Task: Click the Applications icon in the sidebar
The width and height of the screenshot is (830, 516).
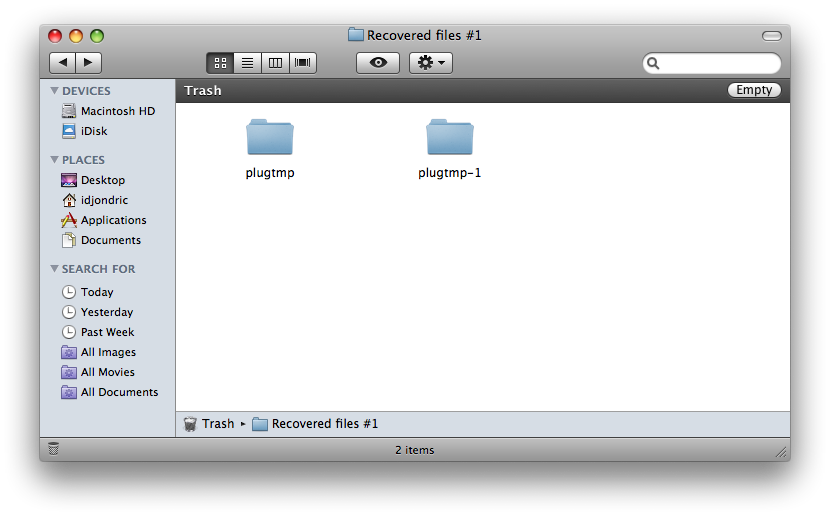Action: pyautogui.click(x=69, y=220)
